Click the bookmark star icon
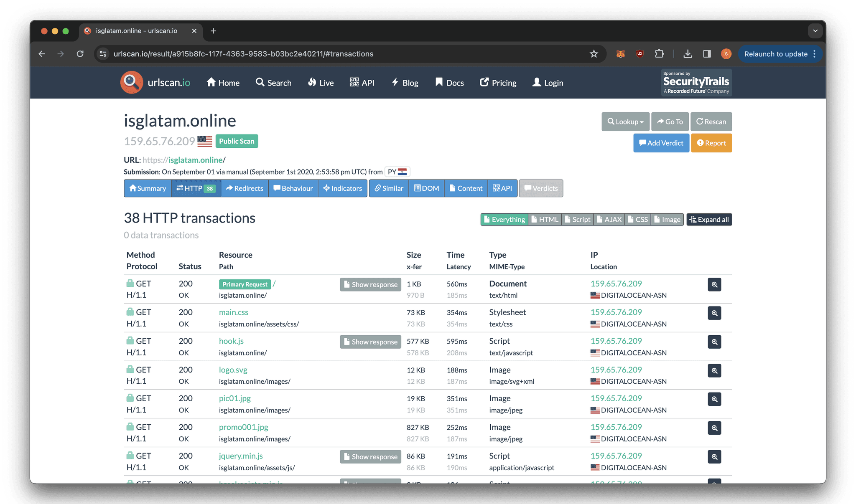Screen dimensions: 856x504 594,54
